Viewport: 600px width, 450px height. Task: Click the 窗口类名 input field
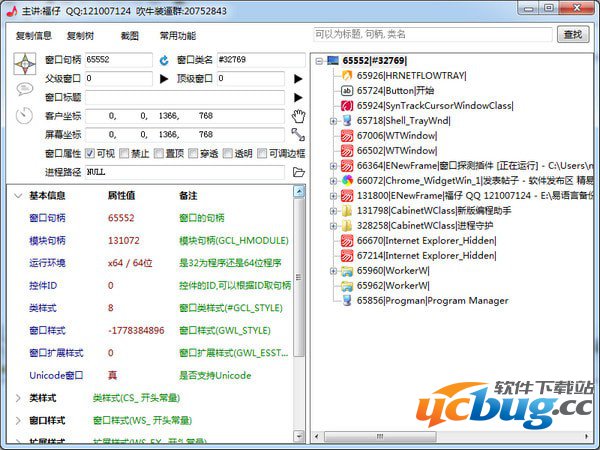click(261, 60)
